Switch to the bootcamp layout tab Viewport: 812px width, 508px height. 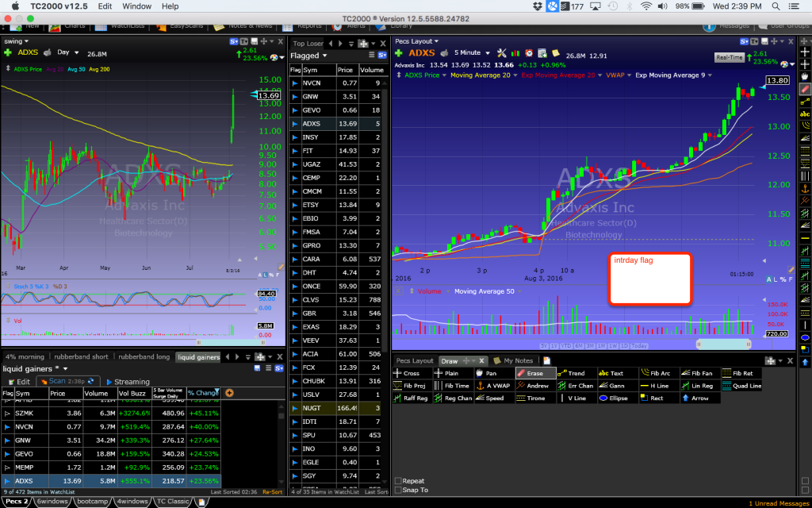[x=94, y=502]
